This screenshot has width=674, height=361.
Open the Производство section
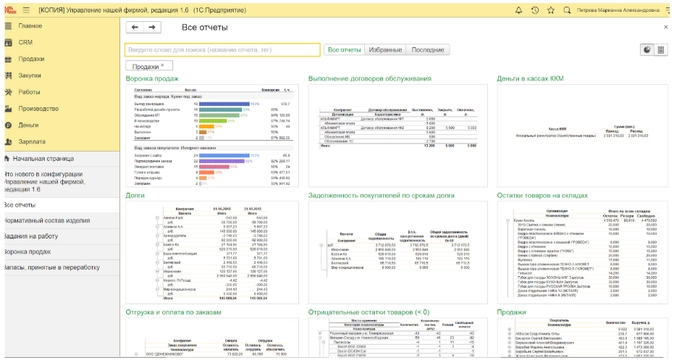click(x=38, y=109)
